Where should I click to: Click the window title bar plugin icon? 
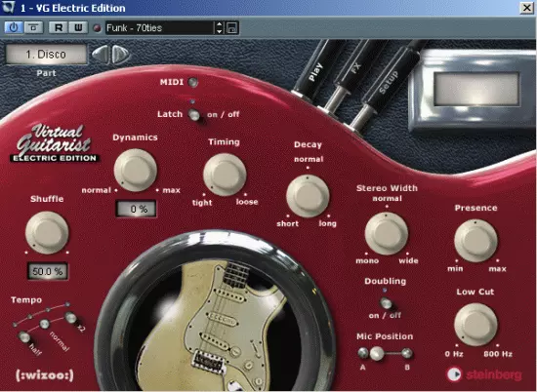(x=9, y=7)
